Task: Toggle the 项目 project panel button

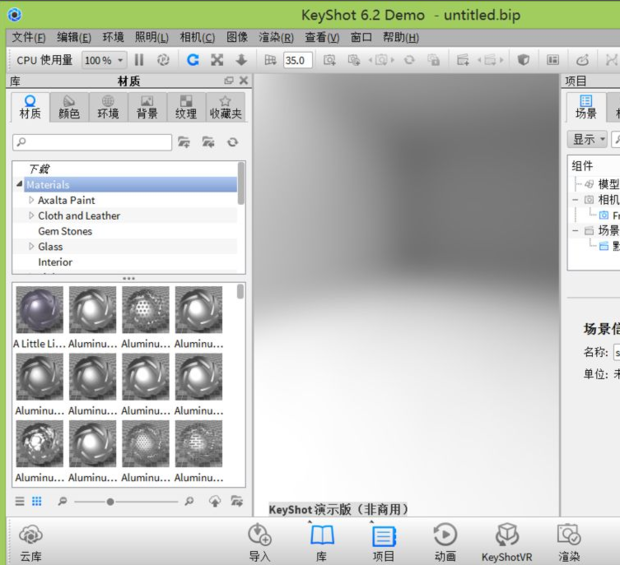Action: (384, 541)
